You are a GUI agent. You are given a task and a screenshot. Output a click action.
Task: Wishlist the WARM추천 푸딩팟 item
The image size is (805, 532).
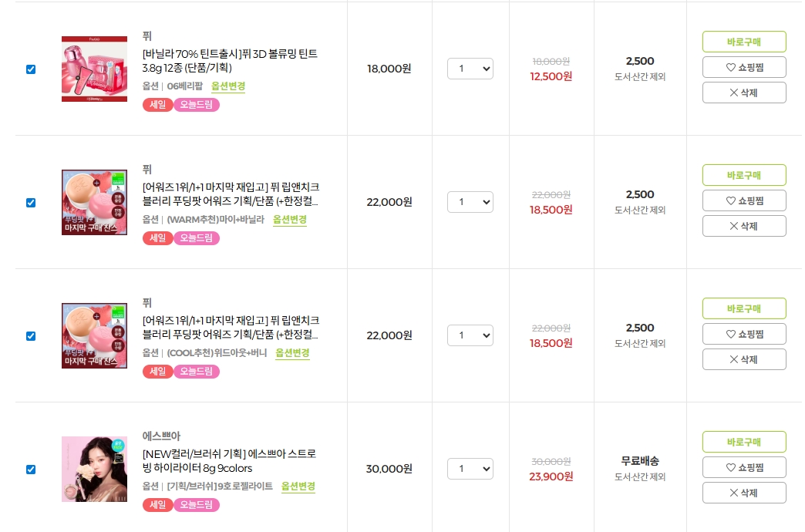click(x=744, y=200)
